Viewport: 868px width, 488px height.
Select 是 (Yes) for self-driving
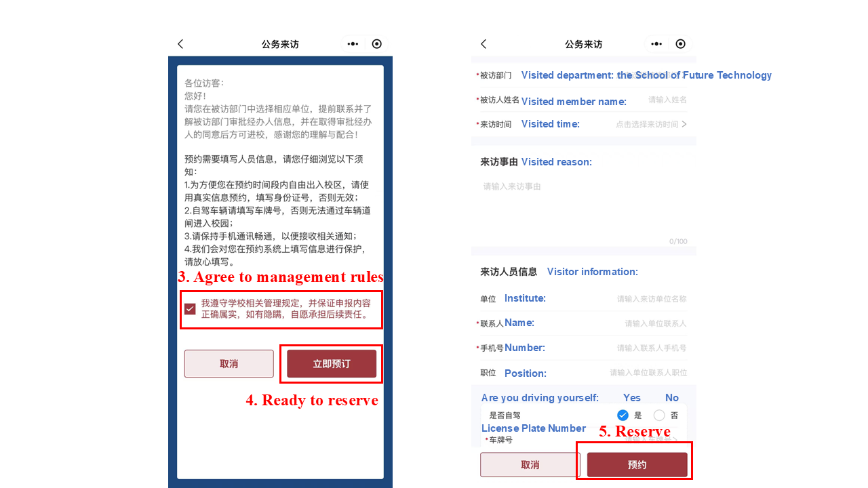pos(623,415)
